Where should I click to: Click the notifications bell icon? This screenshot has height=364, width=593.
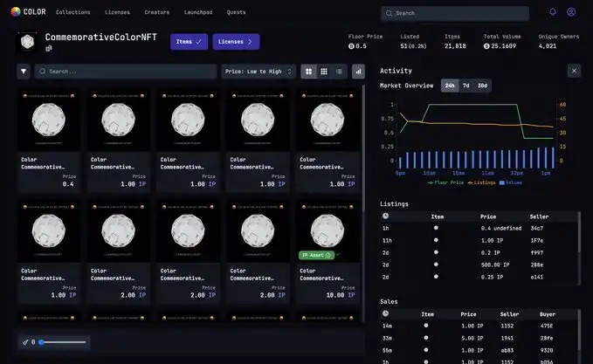(552, 13)
